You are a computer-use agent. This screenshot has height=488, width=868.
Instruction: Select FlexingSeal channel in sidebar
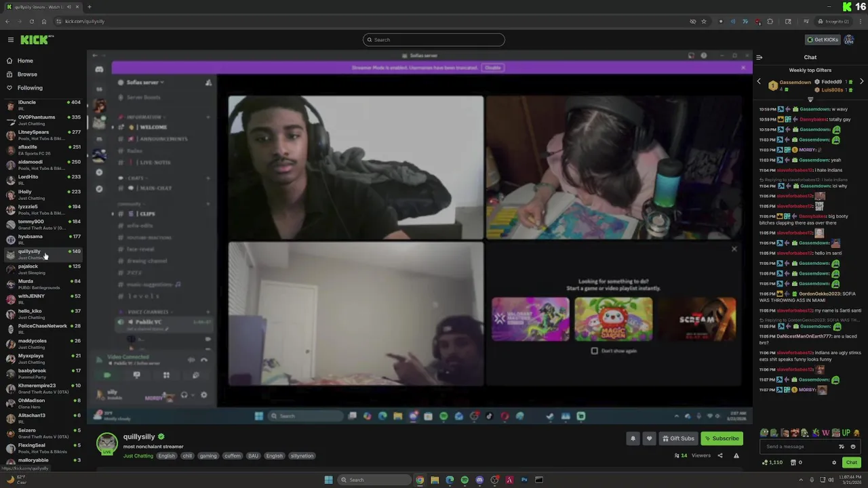tap(43, 448)
